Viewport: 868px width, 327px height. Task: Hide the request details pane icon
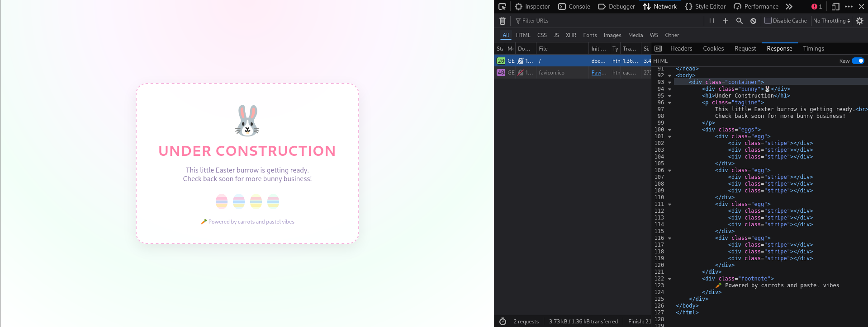pyautogui.click(x=658, y=49)
